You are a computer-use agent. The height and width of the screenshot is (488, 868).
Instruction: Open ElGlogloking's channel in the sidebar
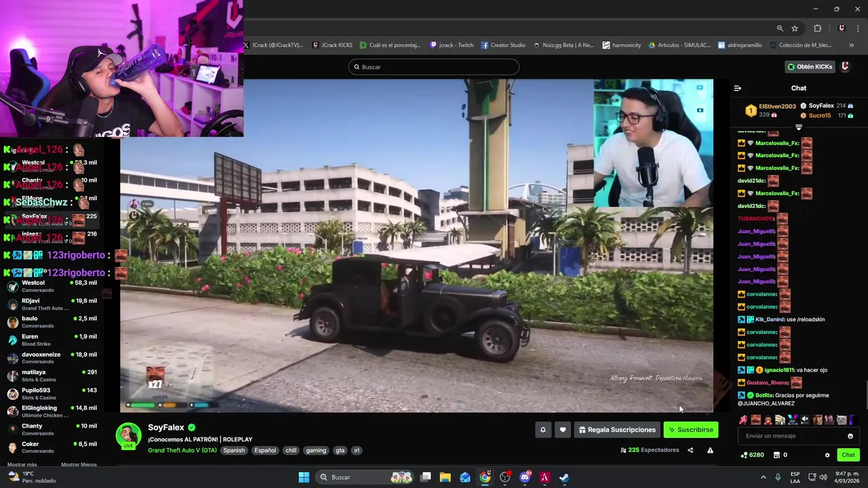point(53,411)
